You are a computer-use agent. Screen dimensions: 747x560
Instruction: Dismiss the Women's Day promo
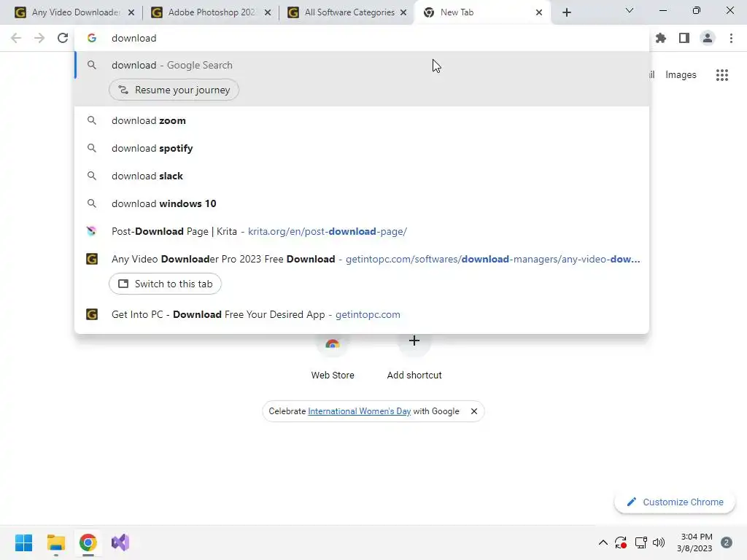(474, 411)
